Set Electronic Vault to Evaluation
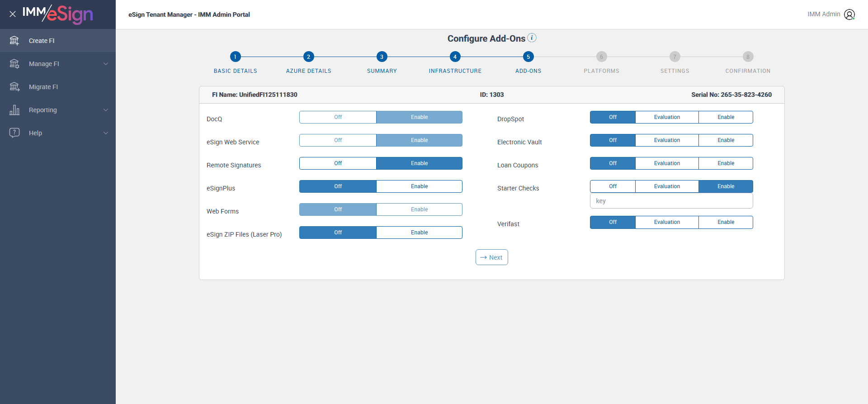This screenshot has height=404, width=868. tap(667, 140)
